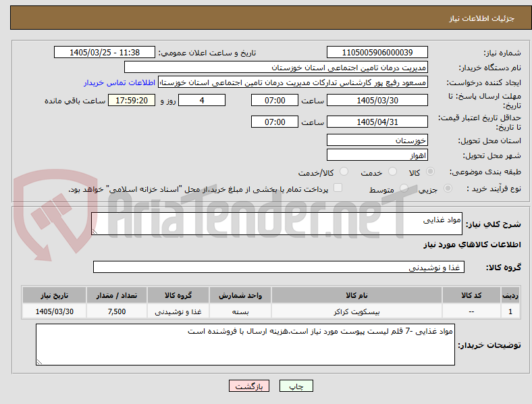The width and height of the screenshot is (532, 404).
Task: Select the خدمت radio button
Action: (x=392, y=172)
